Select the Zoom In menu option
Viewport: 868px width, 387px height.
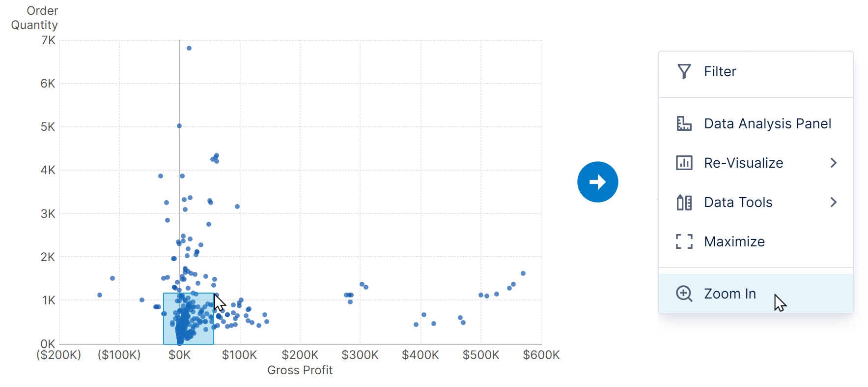(730, 294)
